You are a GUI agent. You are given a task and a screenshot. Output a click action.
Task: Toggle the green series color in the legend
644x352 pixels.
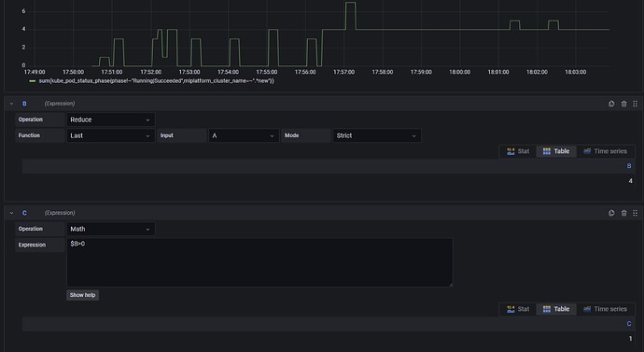click(x=33, y=81)
